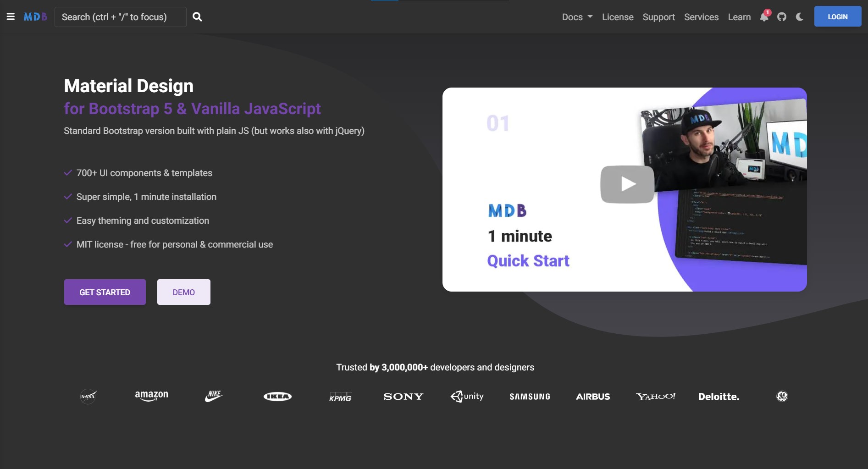Click the Sony logo
This screenshot has height=469, width=868.
404,397
